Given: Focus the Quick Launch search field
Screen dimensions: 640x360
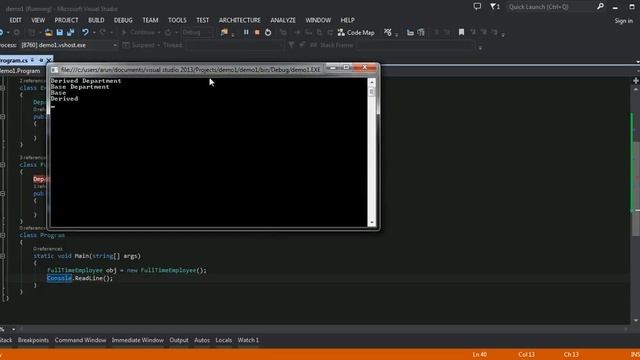Looking at the screenshot, I should [x=550, y=7].
